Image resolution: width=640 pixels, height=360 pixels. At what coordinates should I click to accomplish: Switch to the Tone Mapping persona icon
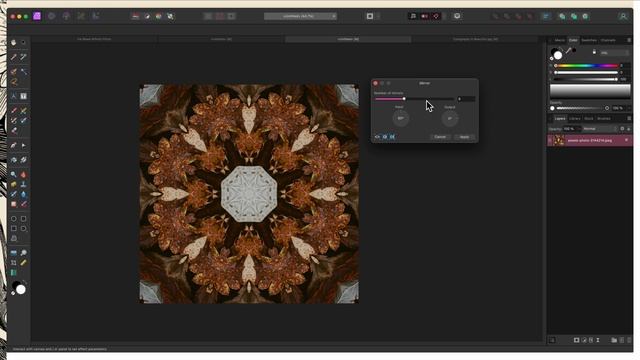click(81, 16)
